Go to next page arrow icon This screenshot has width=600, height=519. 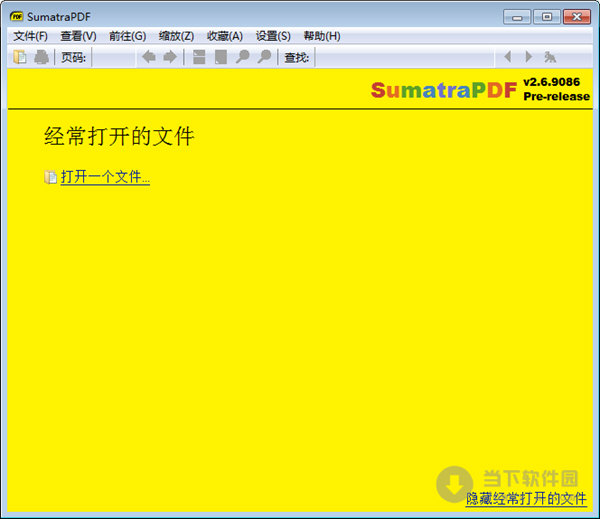pyautogui.click(x=170, y=57)
